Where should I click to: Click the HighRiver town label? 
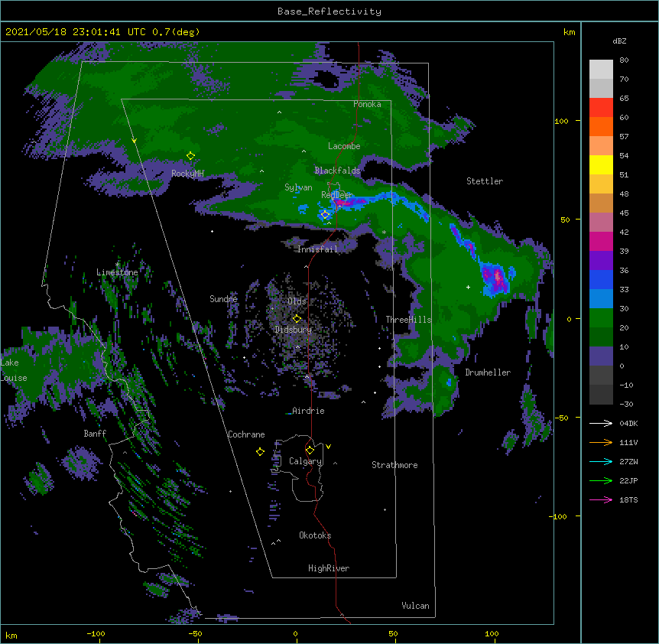[x=329, y=568]
